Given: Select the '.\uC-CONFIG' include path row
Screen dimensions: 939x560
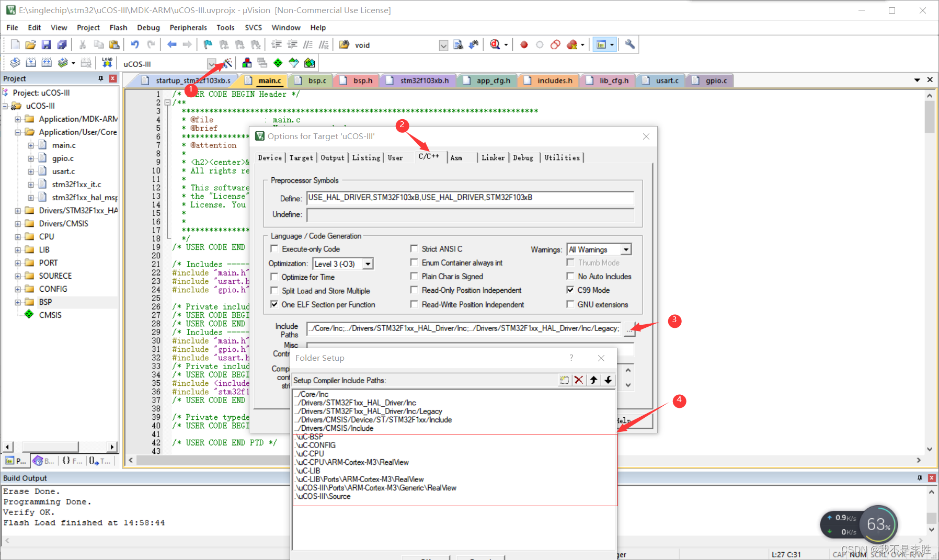Looking at the screenshot, I should (x=454, y=445).
